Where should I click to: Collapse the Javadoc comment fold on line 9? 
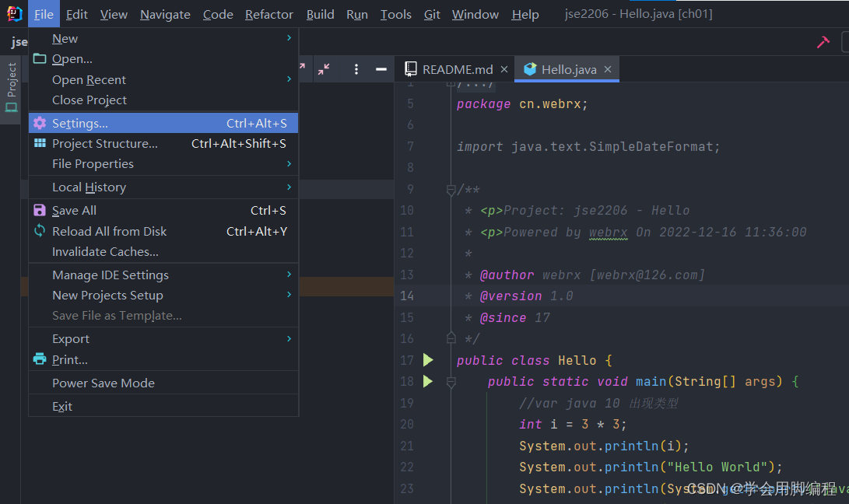[x=451, y=190]
